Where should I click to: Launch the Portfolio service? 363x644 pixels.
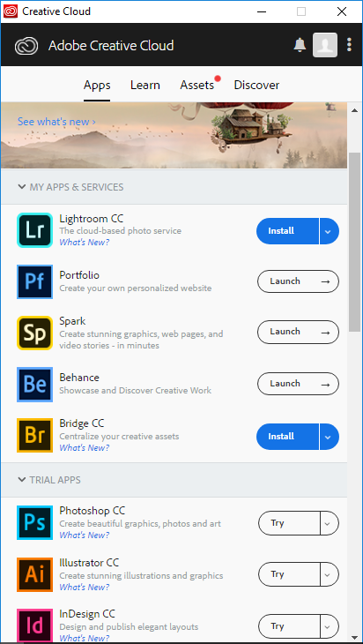(x=298, y=281)
